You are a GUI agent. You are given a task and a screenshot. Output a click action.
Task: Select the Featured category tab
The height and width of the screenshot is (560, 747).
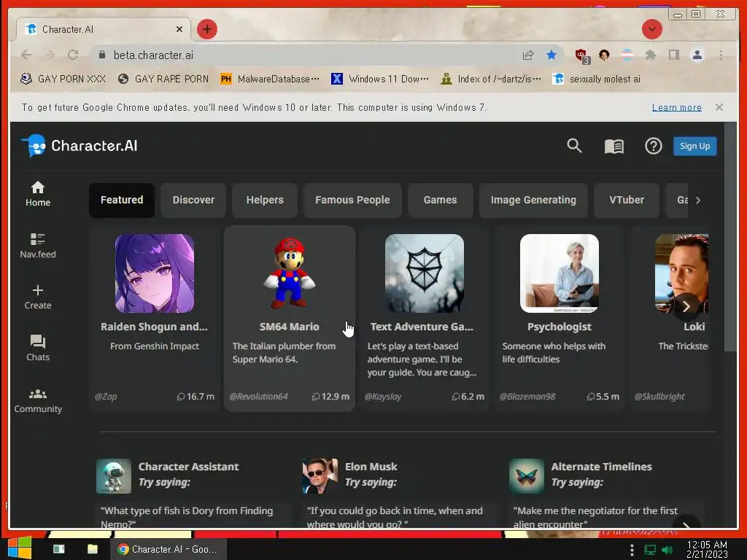[x=122, y=200]
